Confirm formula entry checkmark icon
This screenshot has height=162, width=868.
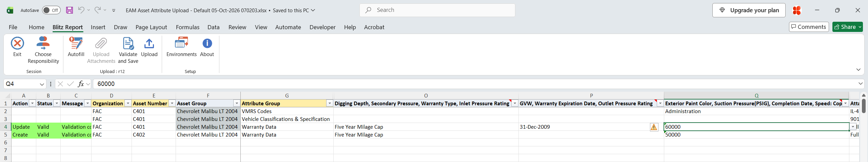[x=71, y=84]
